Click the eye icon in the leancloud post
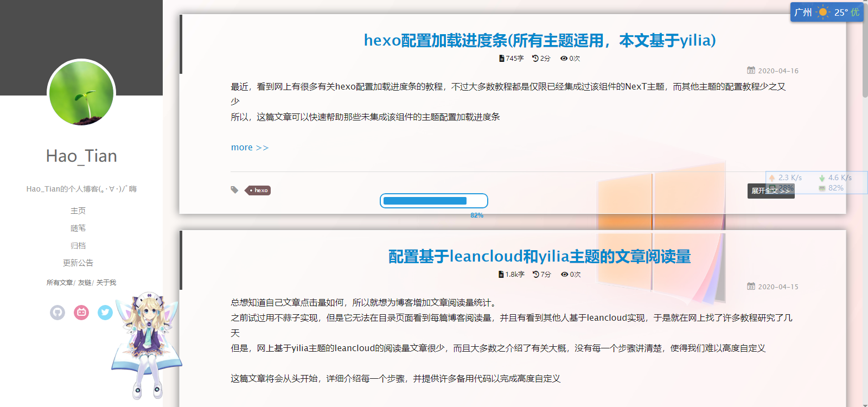This screenshot has width=868, height=407. coord(565,275)
